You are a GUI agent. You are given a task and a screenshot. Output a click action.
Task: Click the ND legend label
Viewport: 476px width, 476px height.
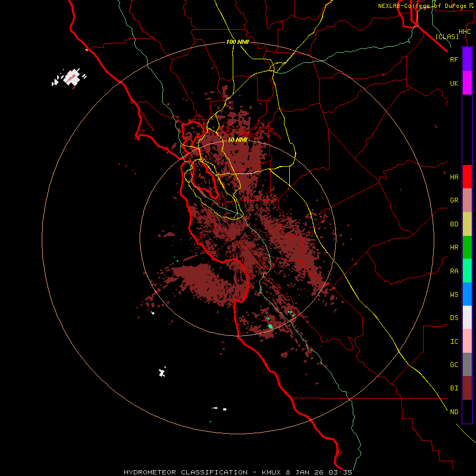(x=454, y=412)
